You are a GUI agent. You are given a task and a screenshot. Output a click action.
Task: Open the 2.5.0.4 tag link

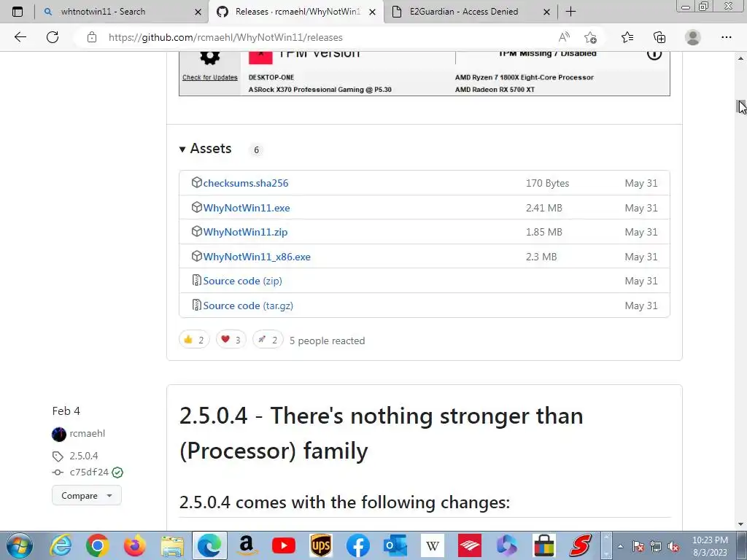coord(84,456)
